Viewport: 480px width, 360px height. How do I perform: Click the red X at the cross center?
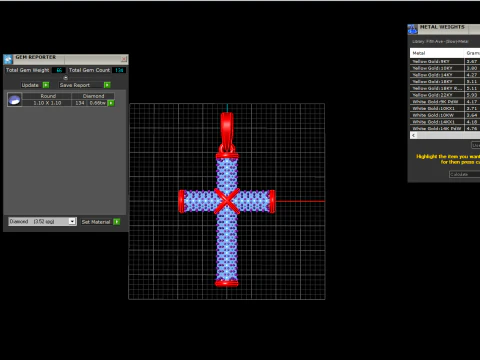click(227, 201)
